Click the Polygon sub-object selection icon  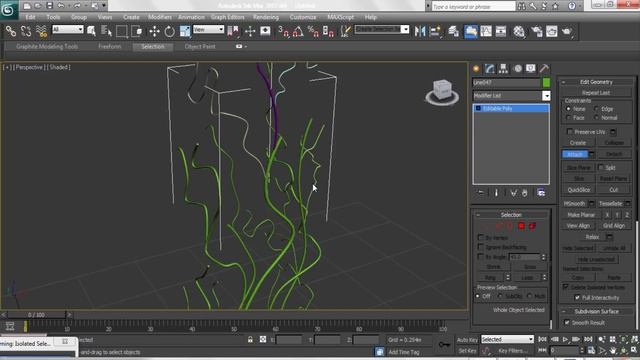click(521, 226)
